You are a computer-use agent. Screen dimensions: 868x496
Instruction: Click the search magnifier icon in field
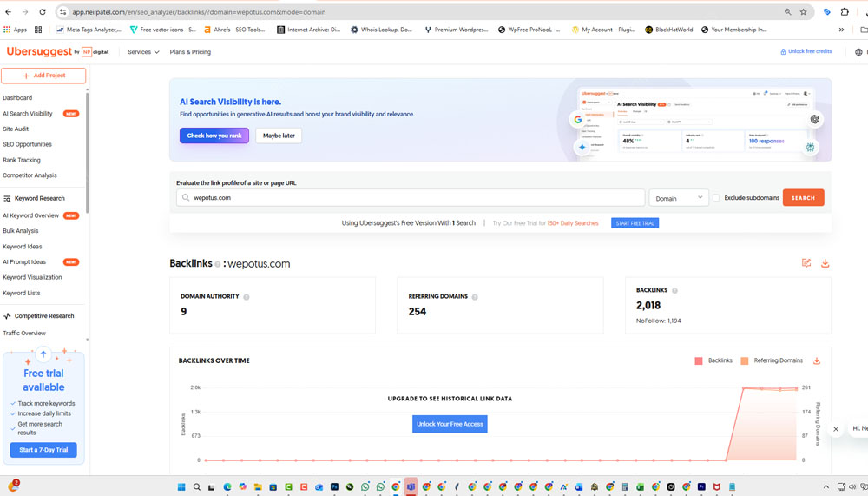(x=186, y=198)
